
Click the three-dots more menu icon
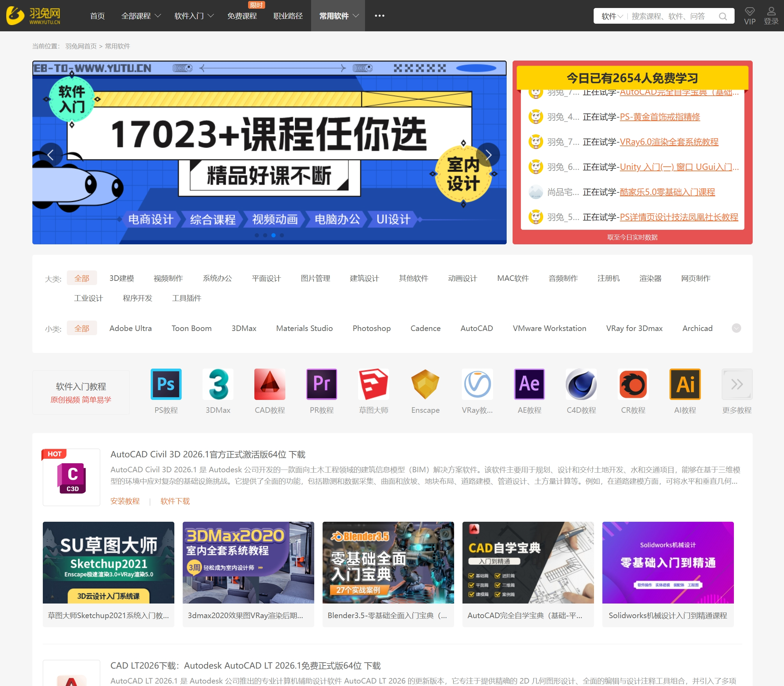[x=379, y=16]
